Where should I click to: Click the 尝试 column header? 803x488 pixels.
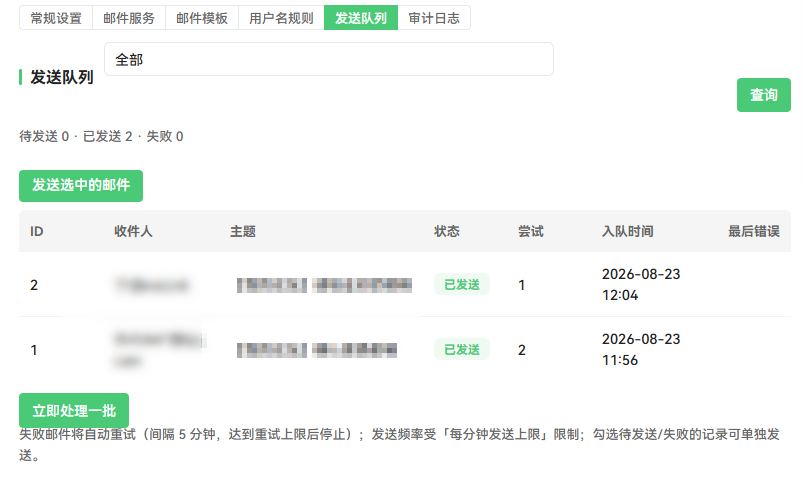coord(531,231)
